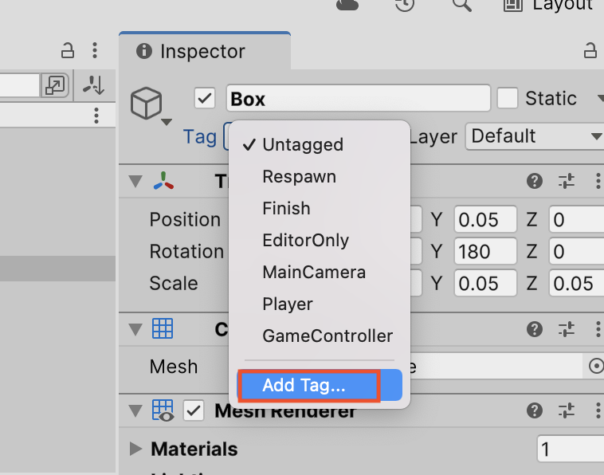Enable the Static checkbox
This screenshot has width=604, height=475.
507,99
